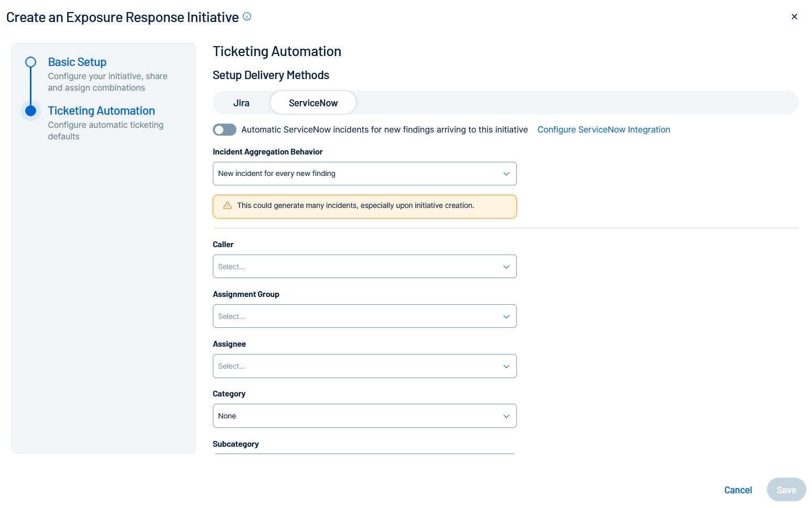Select the ServiceNow delivery tab
The image size is (812, 508).
click(313, 103)
